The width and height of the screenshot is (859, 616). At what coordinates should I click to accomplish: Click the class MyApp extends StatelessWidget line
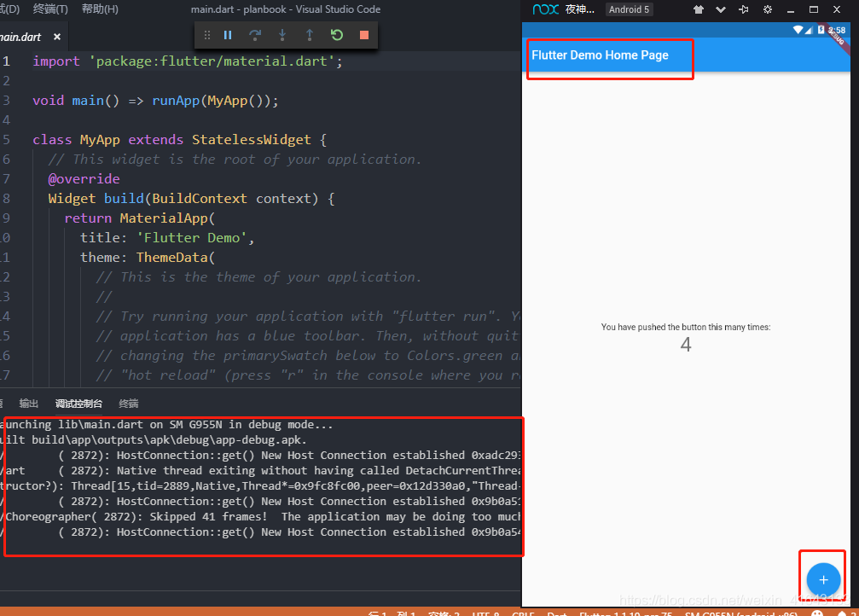coord(180,140)
